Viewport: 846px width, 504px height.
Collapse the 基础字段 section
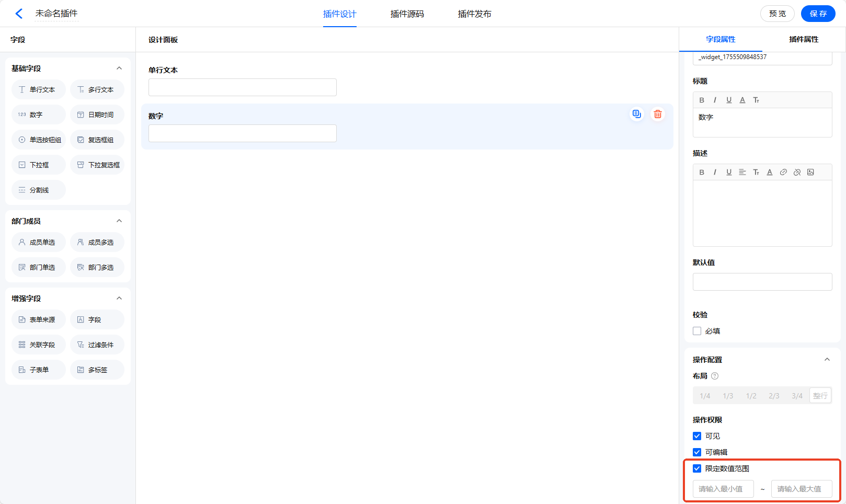[x=119, y=68]
